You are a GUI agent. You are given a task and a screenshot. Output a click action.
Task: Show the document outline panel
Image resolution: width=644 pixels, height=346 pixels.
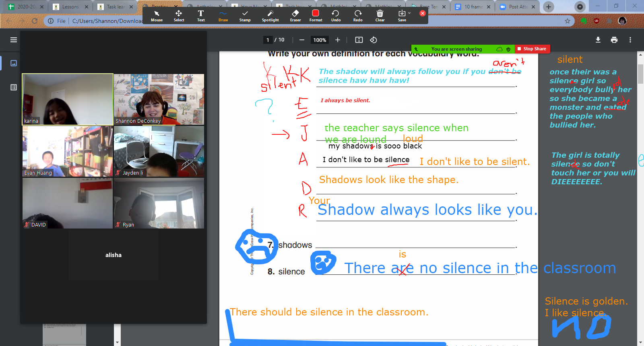[x=14, y=87]
